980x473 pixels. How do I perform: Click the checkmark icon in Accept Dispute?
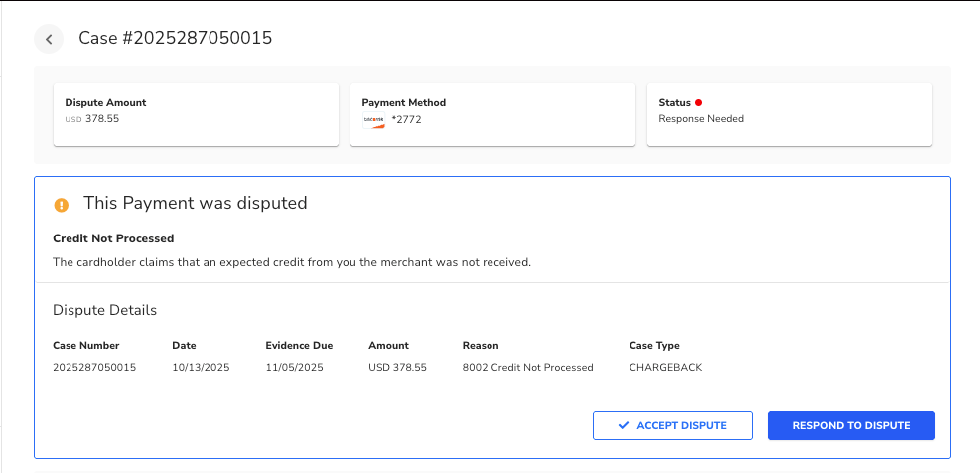[x=624, y=425]
